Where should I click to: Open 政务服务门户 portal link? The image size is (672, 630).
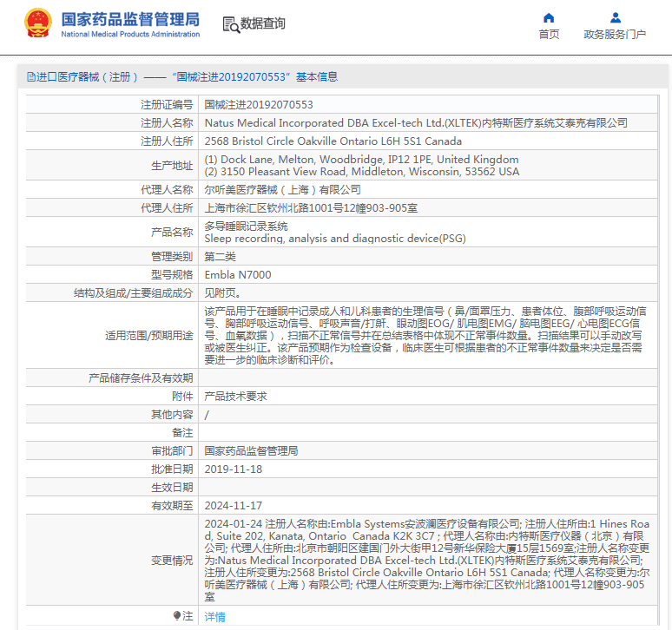[x=615, y=34]
